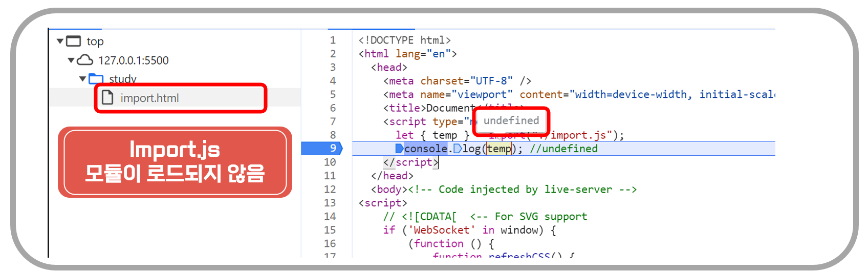
Task: Click the //undefined comment on line 9
Action: click(563, 149)
